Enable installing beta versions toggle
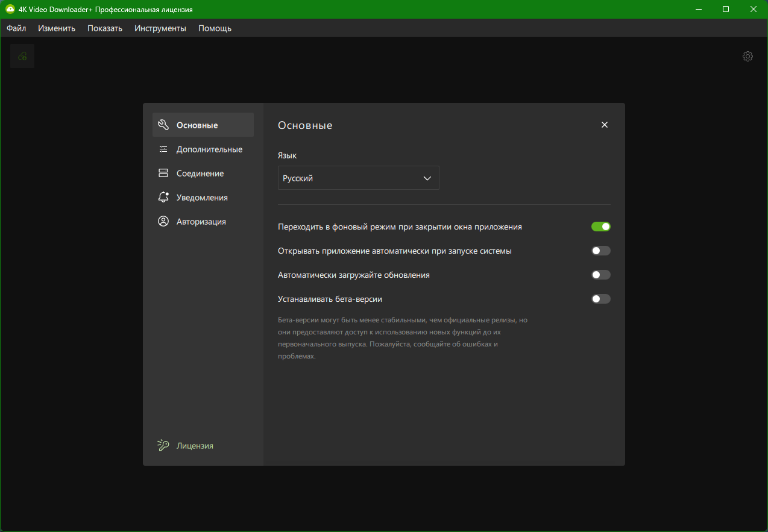This screenshot has height=532, width=768. pos(600,299)
